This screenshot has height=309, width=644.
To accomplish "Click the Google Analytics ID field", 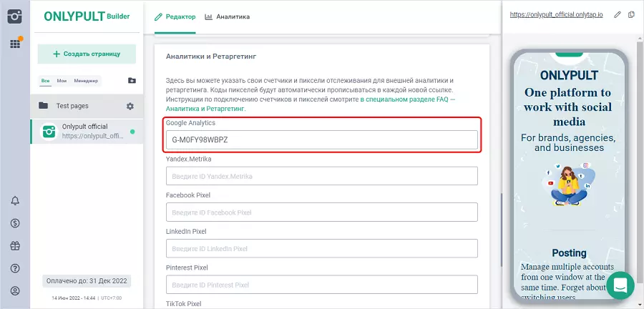I will 321,139.
